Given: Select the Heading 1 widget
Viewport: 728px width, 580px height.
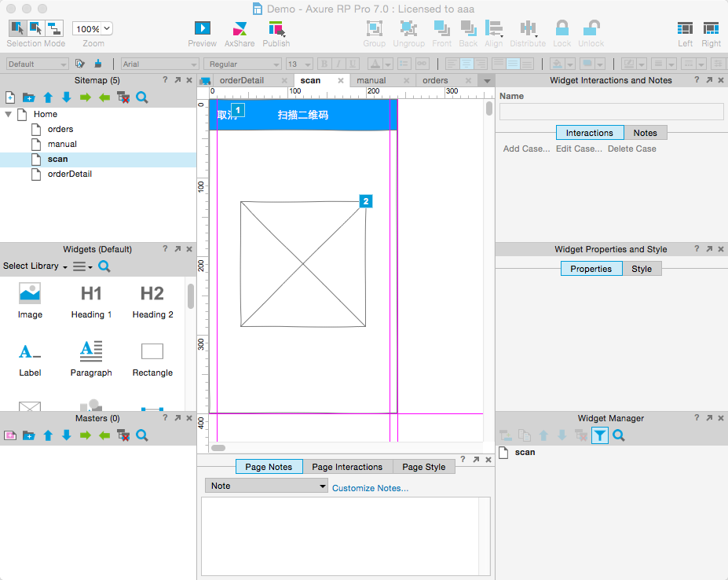Looking at the screenshot, I should click(91, 301).
